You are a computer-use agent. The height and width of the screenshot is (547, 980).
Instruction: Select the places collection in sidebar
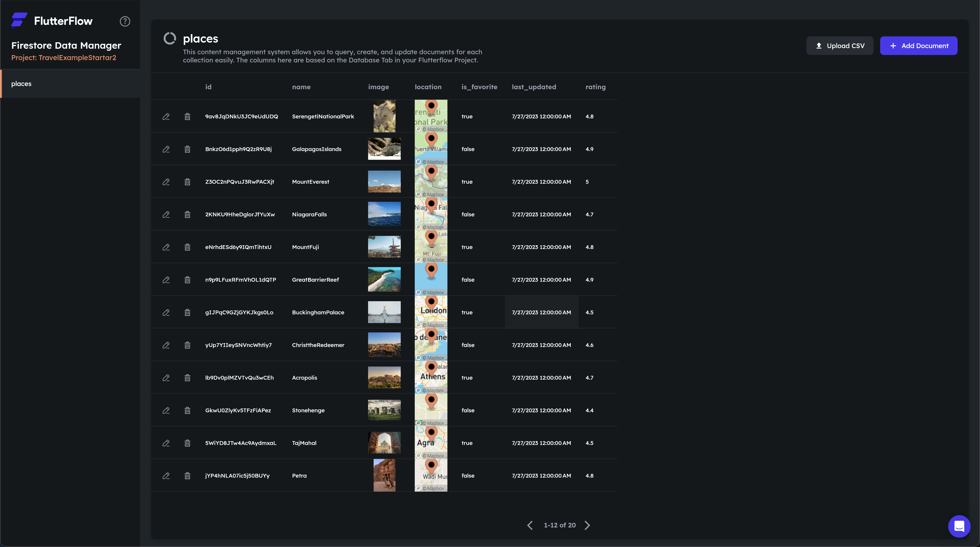click(x=21, y=84)
